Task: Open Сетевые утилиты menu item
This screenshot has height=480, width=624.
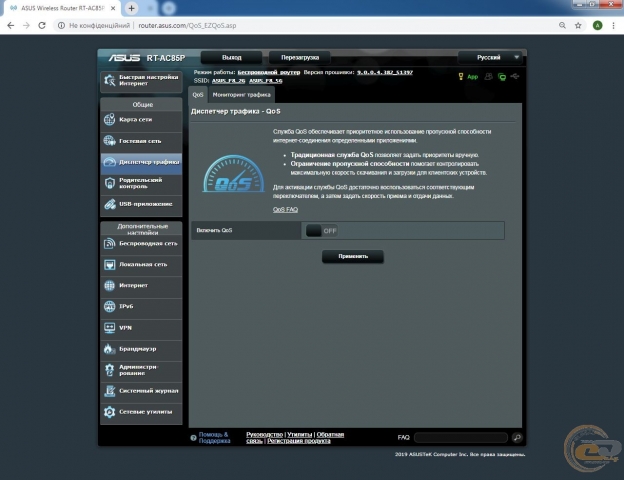Action: [x=141, y=412]
